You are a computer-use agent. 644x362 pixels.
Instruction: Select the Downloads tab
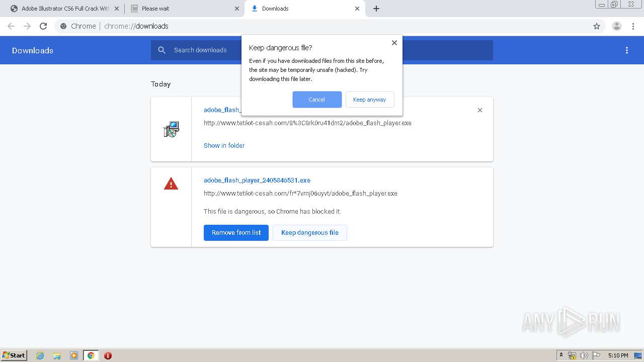(304, 9)
